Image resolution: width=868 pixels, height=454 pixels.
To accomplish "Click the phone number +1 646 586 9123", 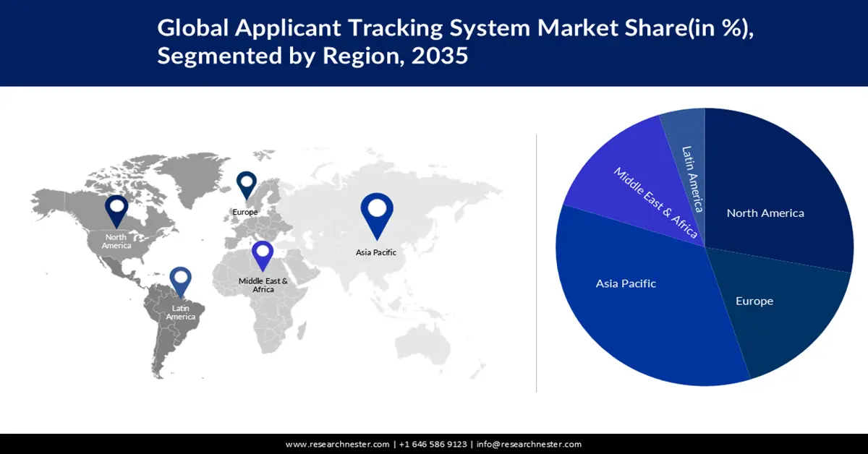I will tap(433, 444).
